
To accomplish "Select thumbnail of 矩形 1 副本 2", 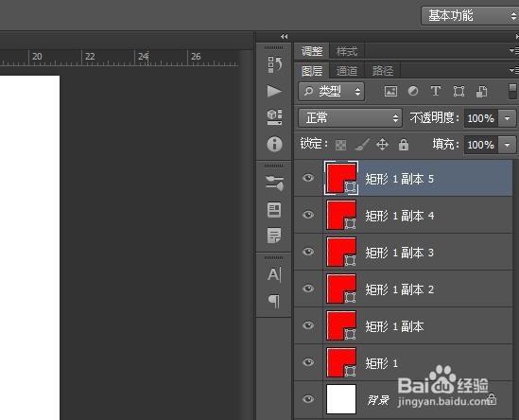I will click(x=341, y=289).
